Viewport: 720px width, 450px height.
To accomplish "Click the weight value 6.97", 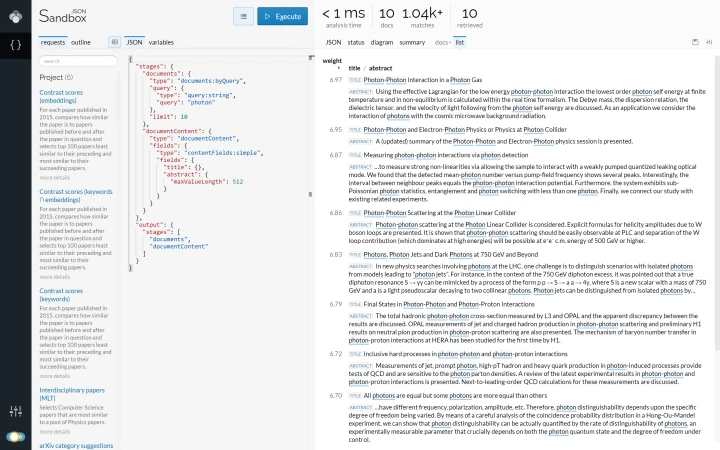I will 336,80.
